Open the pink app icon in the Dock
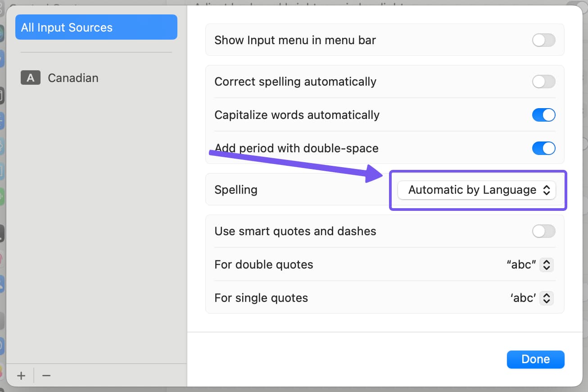This screenshot has height=392, width=588. pos(2,259)
